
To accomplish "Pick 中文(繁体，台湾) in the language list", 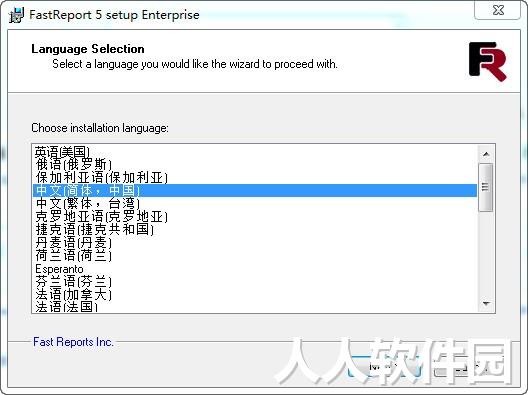I will pos(88,203).
